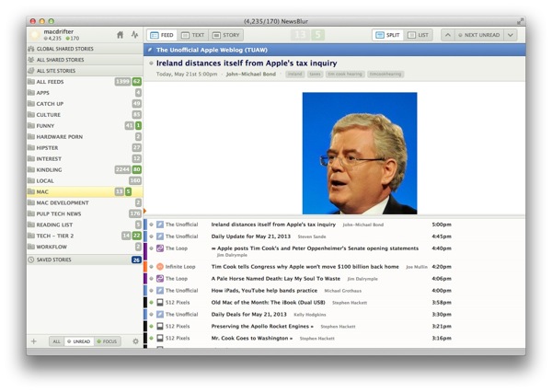Open the sidebar settings gear
Screen dimensions: 552x392
click(135, 341)
